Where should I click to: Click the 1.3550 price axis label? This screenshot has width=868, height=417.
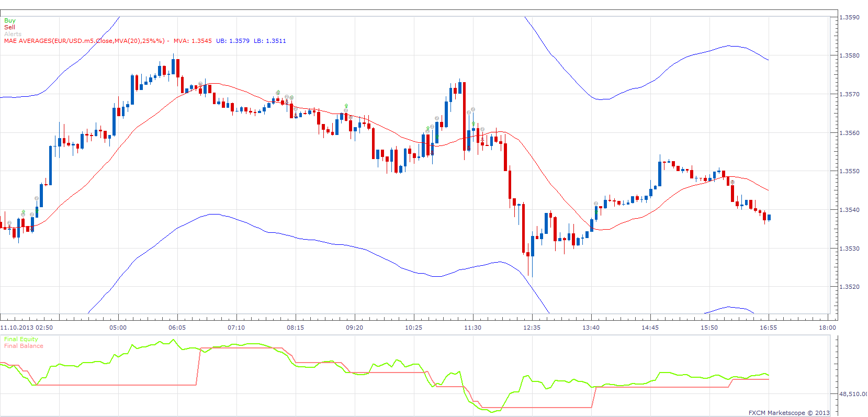(849, 171)
